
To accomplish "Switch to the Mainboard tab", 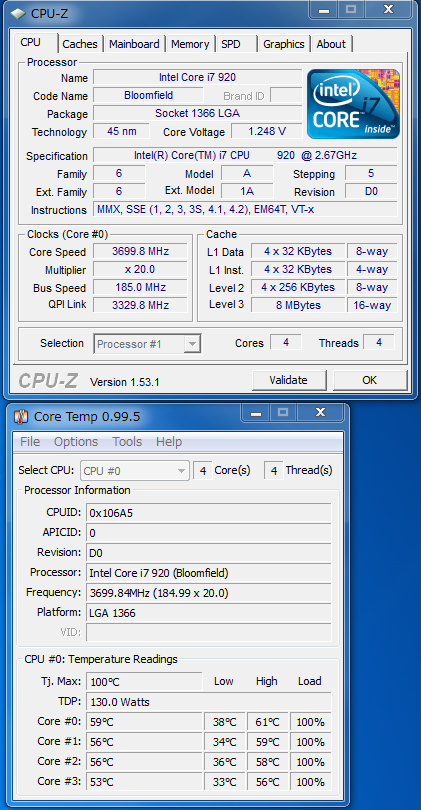I will pyautogui.click(x=134, y=44).
